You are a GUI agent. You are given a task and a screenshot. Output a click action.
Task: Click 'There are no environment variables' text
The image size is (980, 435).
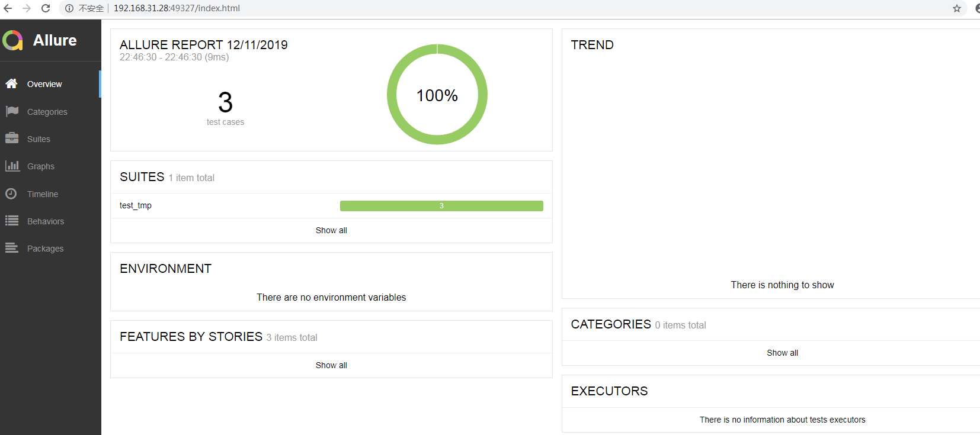(x=331, y=297)
